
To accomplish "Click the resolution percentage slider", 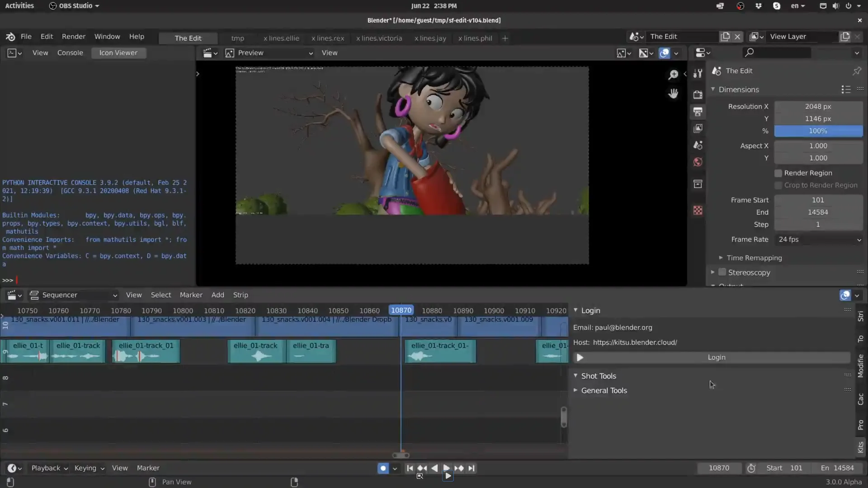I will pyautogui.click(x=818, y=131).
